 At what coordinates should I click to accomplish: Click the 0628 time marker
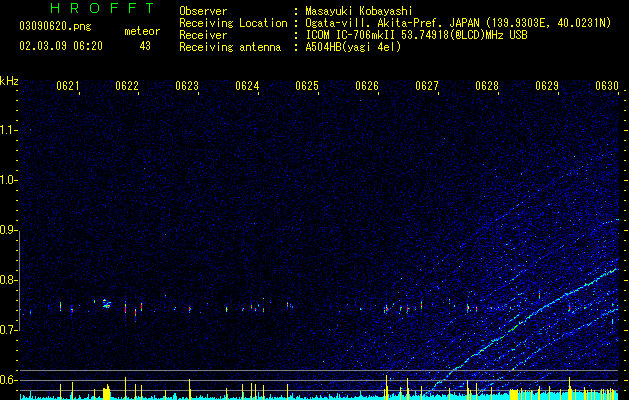pos(487,86)
